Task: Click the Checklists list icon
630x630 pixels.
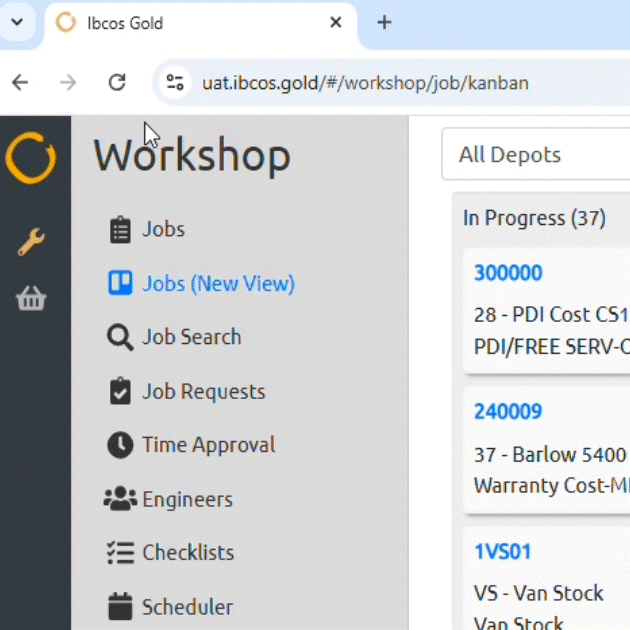Action: pos(120,553)
